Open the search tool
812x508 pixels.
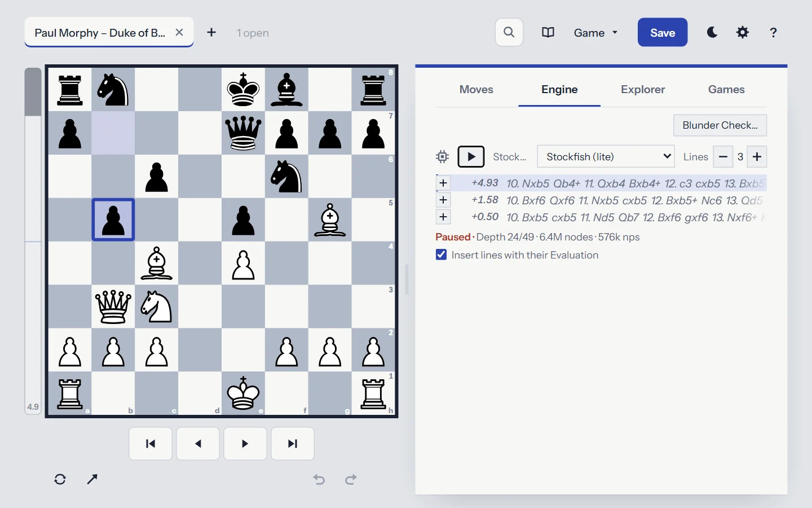point(509,32)
